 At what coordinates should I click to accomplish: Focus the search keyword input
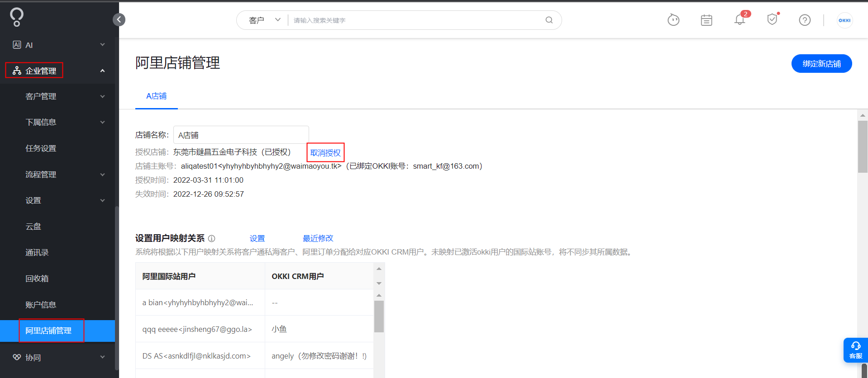pyautogui.click(x=416, y=20)
